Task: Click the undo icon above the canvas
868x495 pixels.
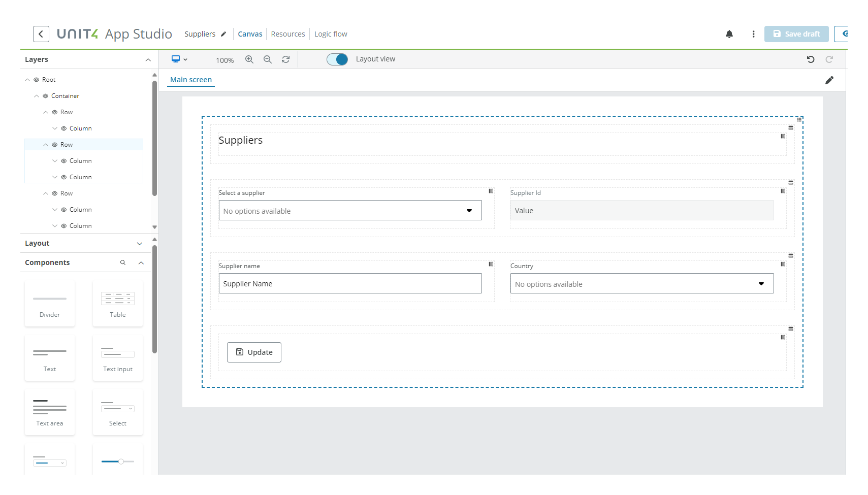Action: pos(811,59)
